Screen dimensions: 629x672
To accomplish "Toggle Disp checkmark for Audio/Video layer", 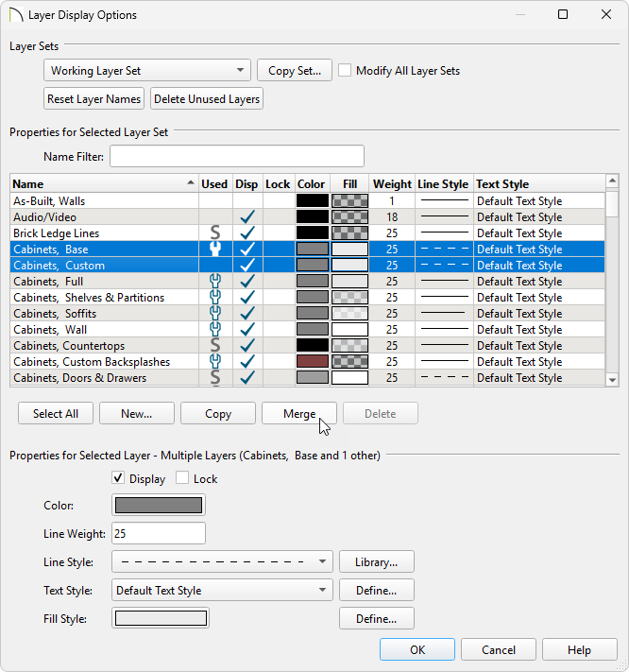I will tap(247, 216).
